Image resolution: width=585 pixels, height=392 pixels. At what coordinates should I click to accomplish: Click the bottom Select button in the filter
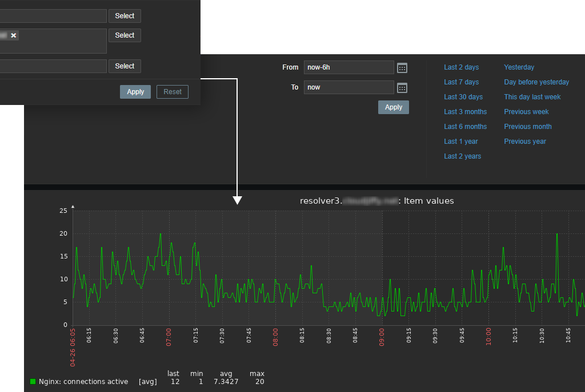(x=125, y=66)
